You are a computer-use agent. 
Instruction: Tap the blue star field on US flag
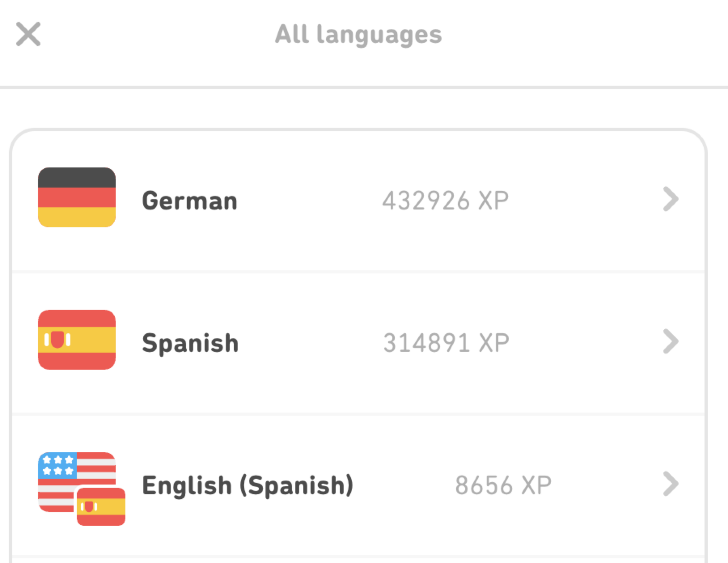[x=58, y=465]
